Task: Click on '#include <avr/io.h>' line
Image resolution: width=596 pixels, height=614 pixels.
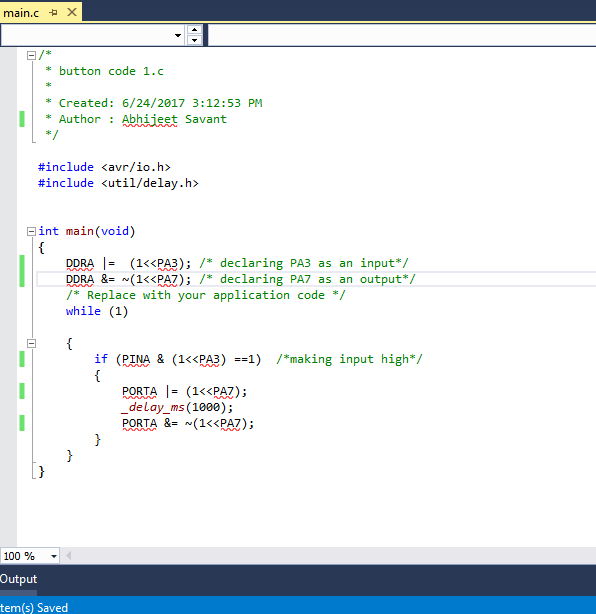Action: click(x=104, y=167)
